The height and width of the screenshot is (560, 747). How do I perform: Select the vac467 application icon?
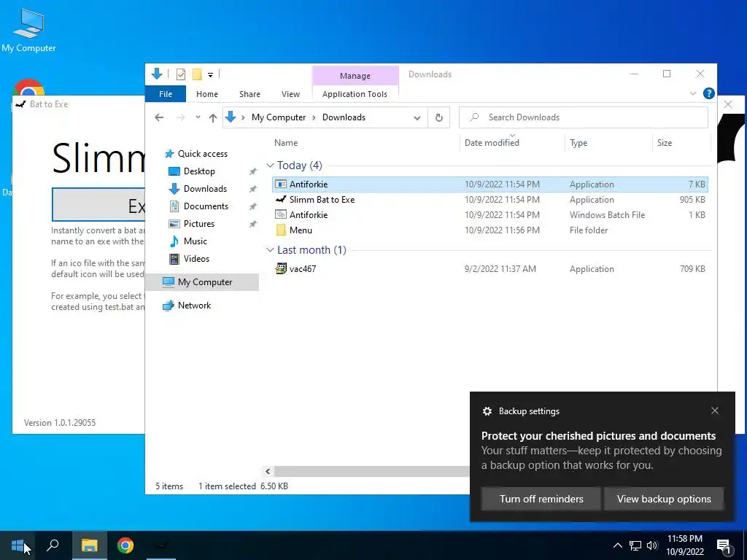click(x=281, y=268)
